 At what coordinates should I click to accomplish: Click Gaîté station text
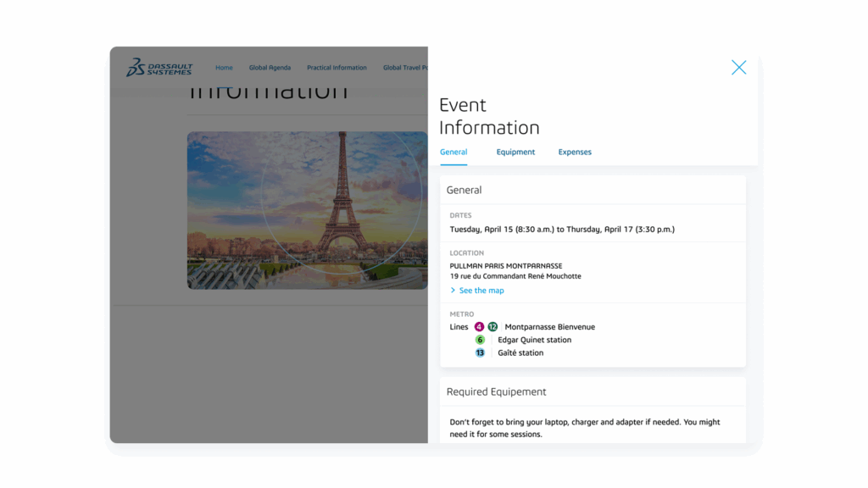[520, 353]
